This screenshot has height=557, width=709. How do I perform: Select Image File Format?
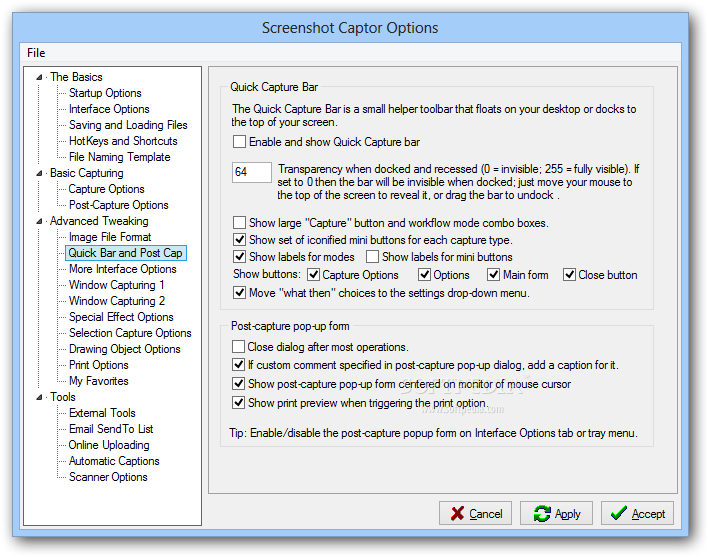(110, 237)
